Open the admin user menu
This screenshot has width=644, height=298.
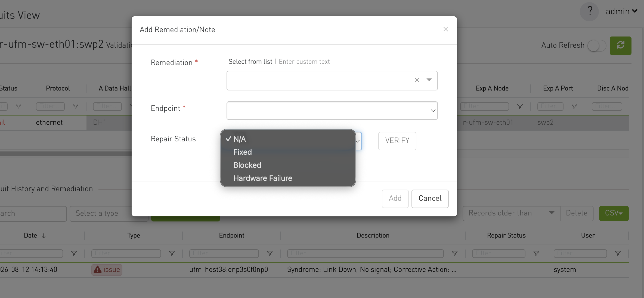pyautogui.click(x=621, y=11)
